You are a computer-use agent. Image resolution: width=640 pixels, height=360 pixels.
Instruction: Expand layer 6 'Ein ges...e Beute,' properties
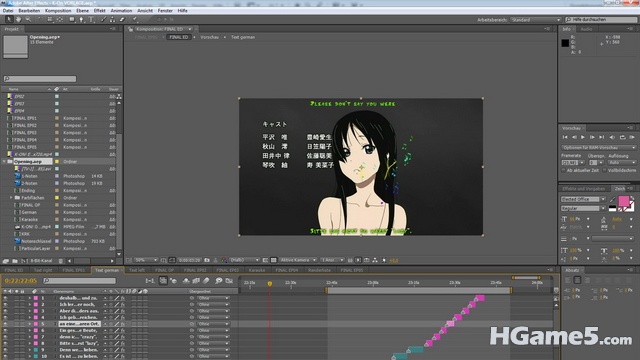29,331
